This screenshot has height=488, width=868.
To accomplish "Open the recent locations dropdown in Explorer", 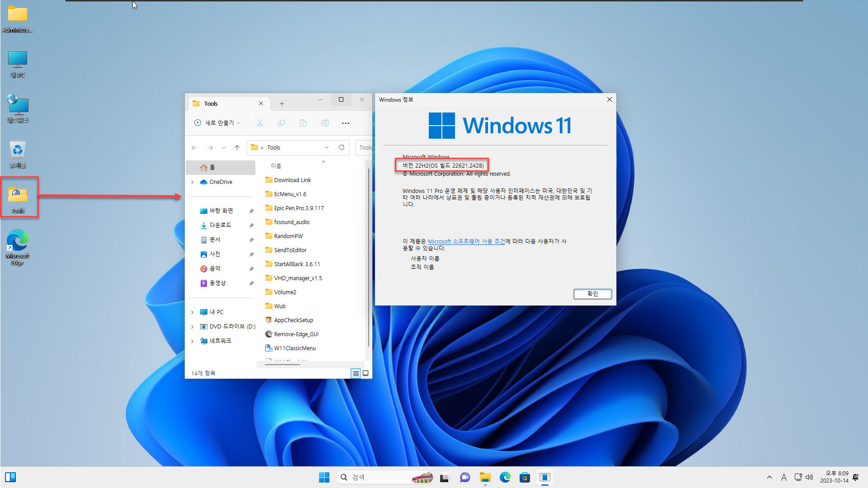I will point(224,148).
